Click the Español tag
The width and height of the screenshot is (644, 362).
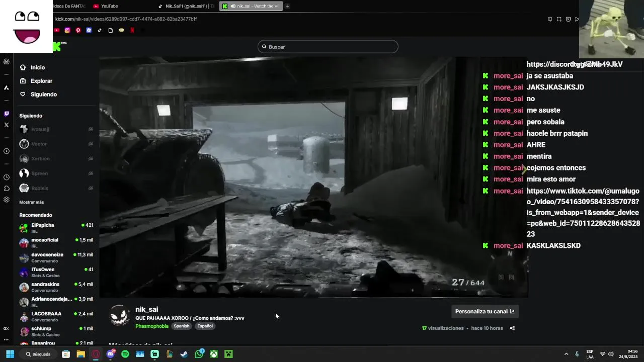(x=205, y=326)
